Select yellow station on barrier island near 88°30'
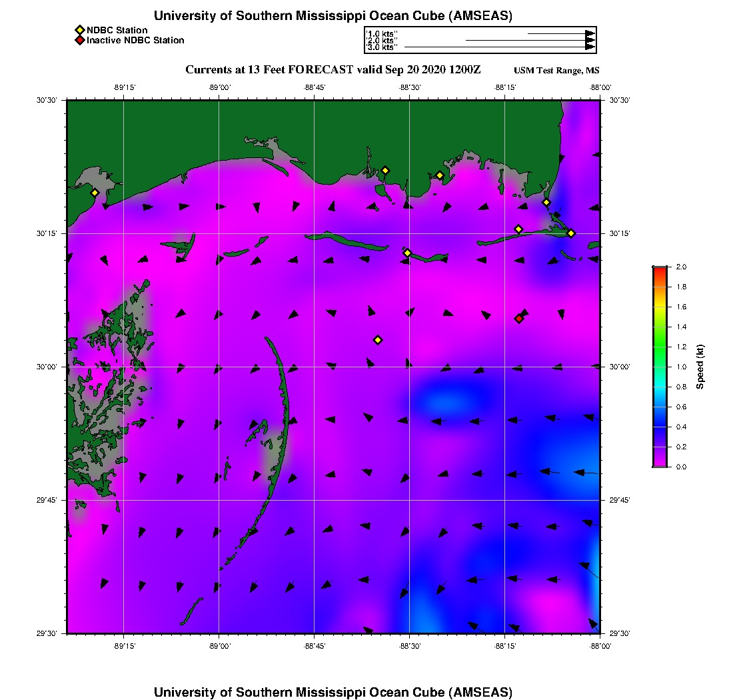Image resolution: width=733 pixels, height=700 pixels. coord(408,253)
